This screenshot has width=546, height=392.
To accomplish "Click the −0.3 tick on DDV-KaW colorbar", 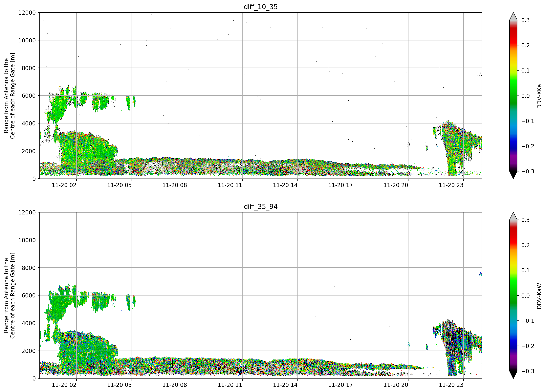I will (528, 371).
